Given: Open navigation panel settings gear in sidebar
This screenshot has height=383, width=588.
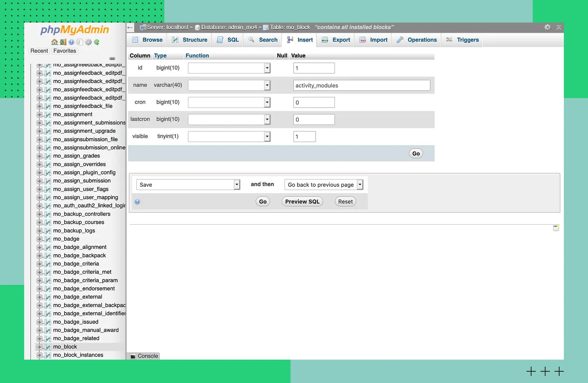Looking at the screenshot, I should click(x=88, y=42).
